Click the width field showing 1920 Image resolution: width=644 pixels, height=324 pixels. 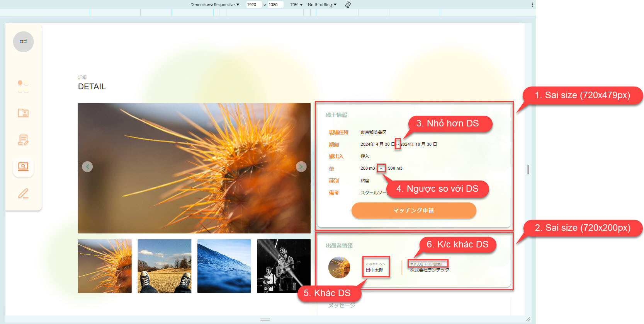point(253,5)
